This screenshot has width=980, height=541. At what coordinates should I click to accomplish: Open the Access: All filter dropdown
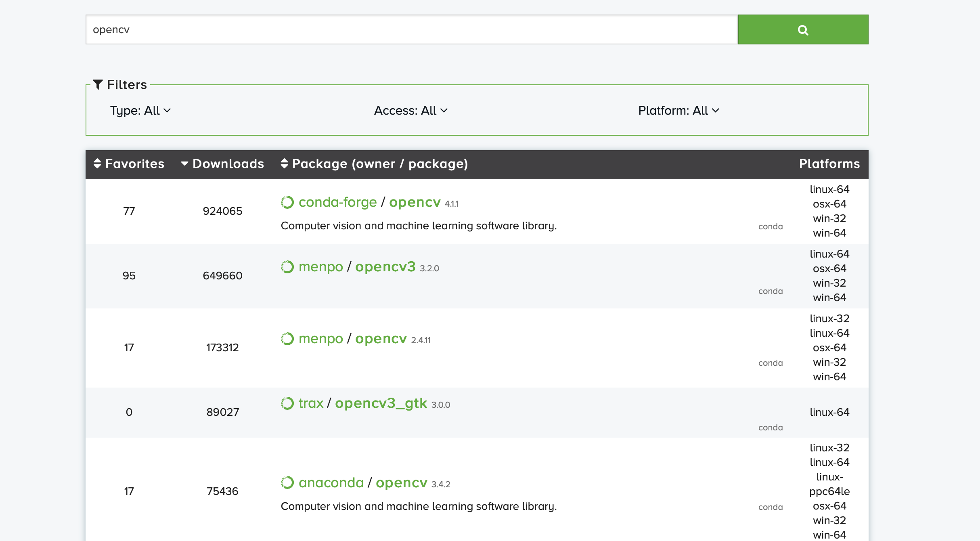tap(410, 110)
